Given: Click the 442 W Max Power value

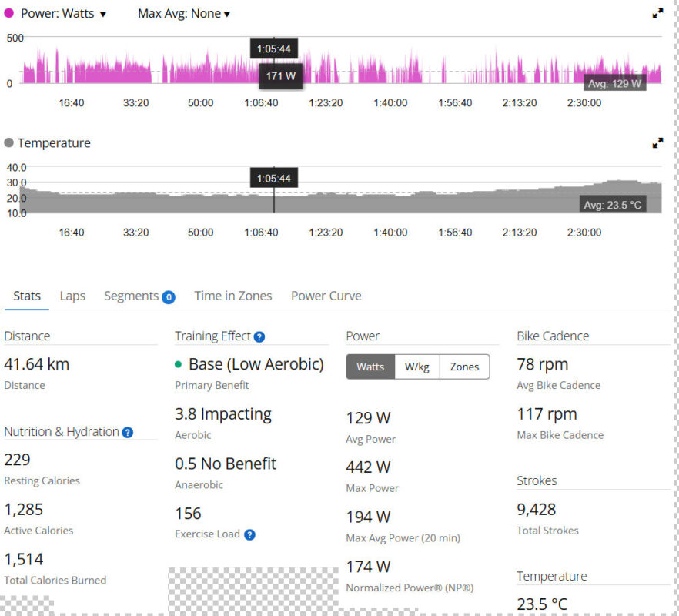Looking at the screenshot, I should tap(368, 467).
